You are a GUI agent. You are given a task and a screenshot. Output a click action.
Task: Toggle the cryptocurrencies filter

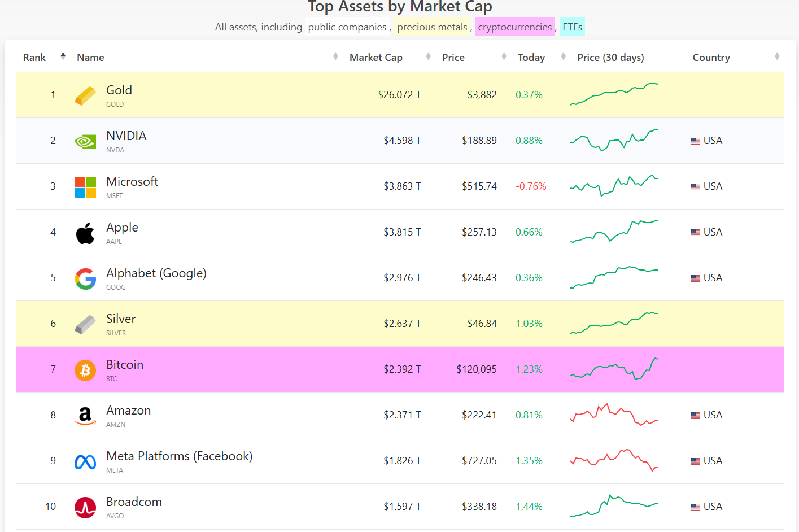click(514, 27)
